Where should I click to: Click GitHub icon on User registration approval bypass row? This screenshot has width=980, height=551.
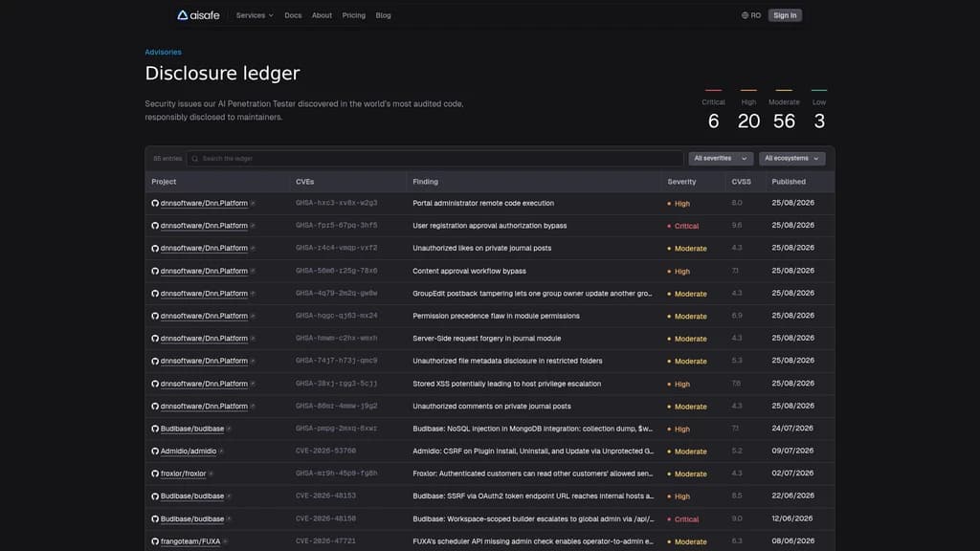(x=155, y=226)
